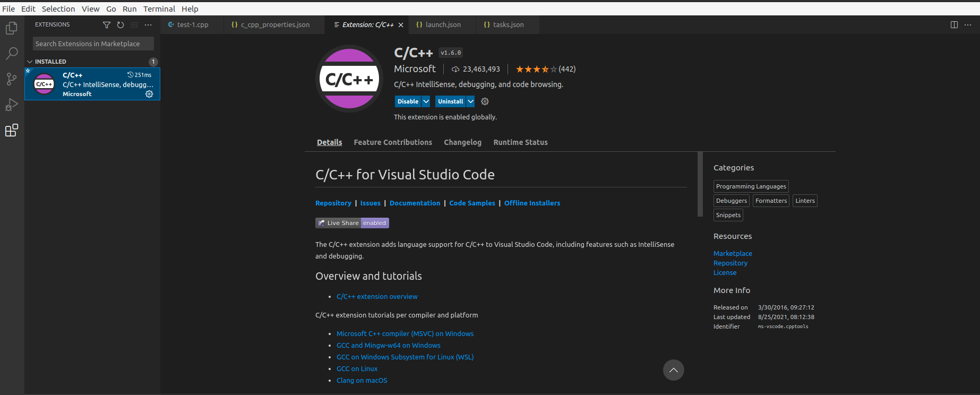
Task: Open GCC on Windows Subsystem for Linux link
Action: [405, 357]
